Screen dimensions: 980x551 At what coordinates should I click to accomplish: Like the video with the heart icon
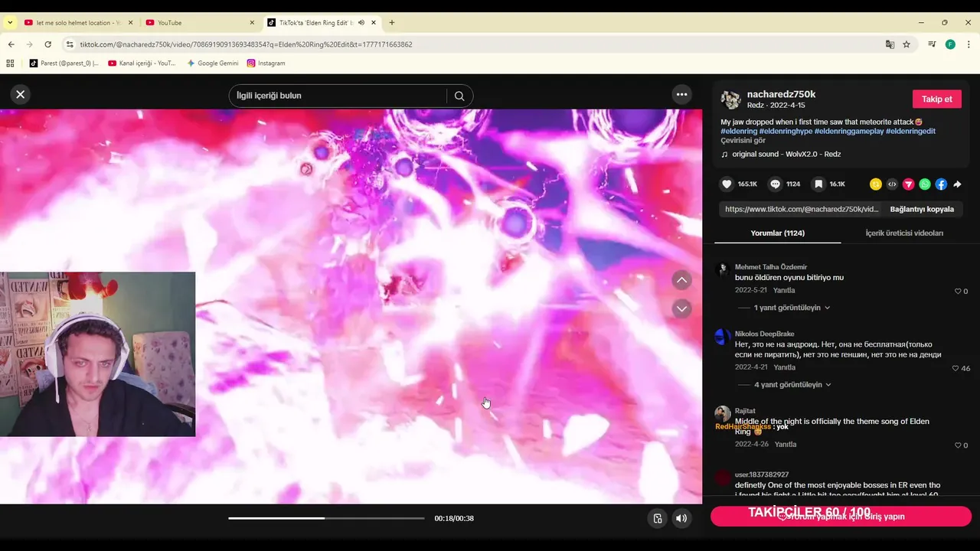tap(727, 184)
